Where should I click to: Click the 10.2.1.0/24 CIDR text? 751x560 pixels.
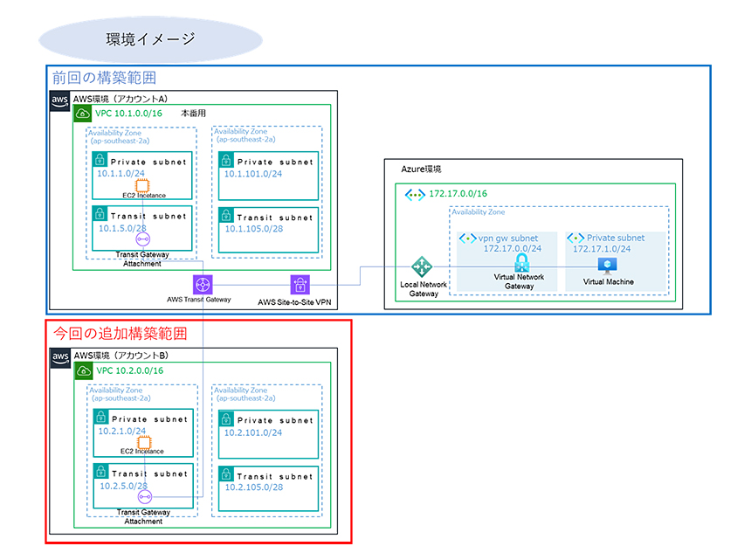121,431
